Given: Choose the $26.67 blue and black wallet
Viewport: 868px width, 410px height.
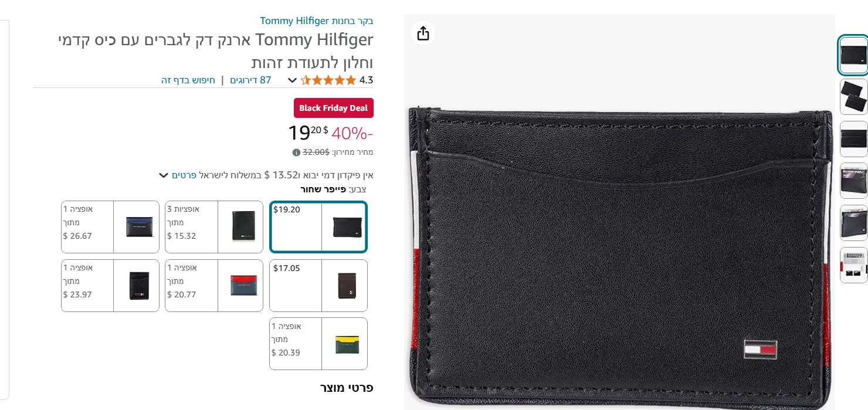Looking at the screenshot, I should [110, 227].
